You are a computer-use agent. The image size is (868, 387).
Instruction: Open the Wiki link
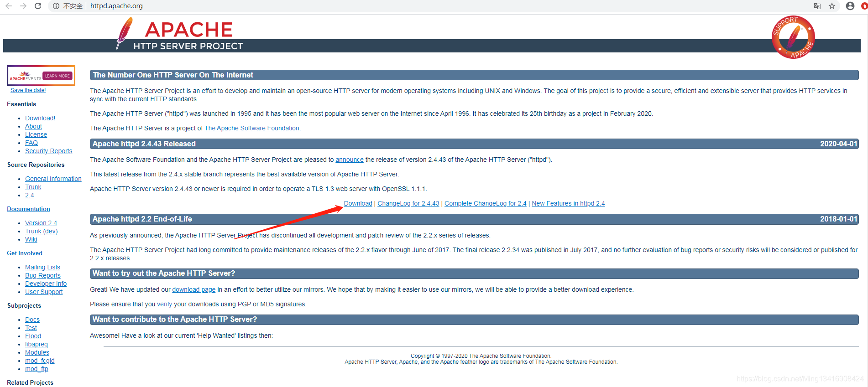[31, 239]
